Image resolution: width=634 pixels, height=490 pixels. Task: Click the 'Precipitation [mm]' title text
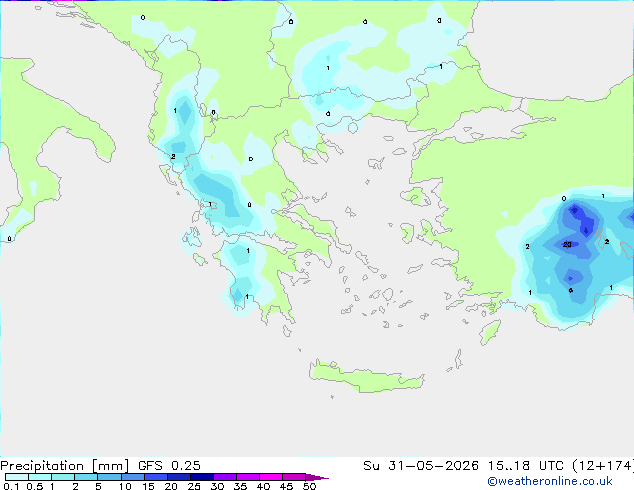click(65, 466)
